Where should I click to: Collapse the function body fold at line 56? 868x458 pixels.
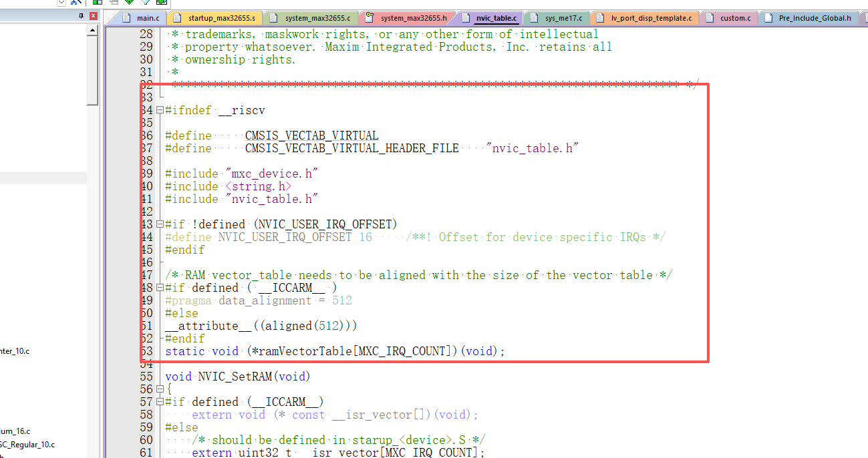160,389
